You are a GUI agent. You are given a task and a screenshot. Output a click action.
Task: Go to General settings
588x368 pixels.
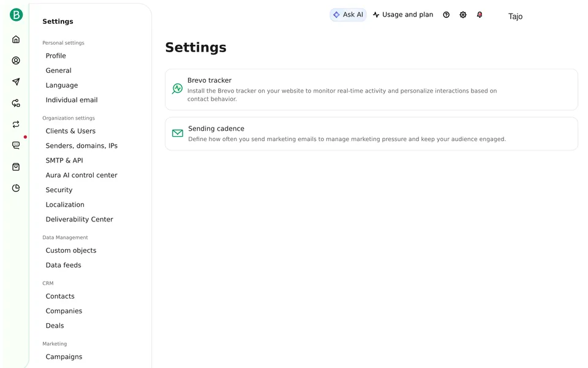pos(59,70)
